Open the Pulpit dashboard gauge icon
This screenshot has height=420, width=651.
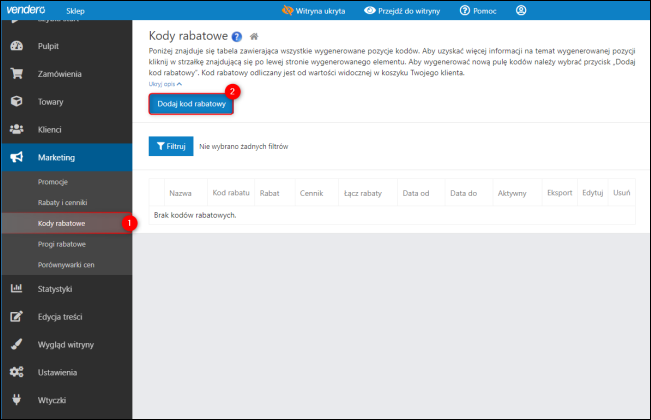(x=17, y=46)
